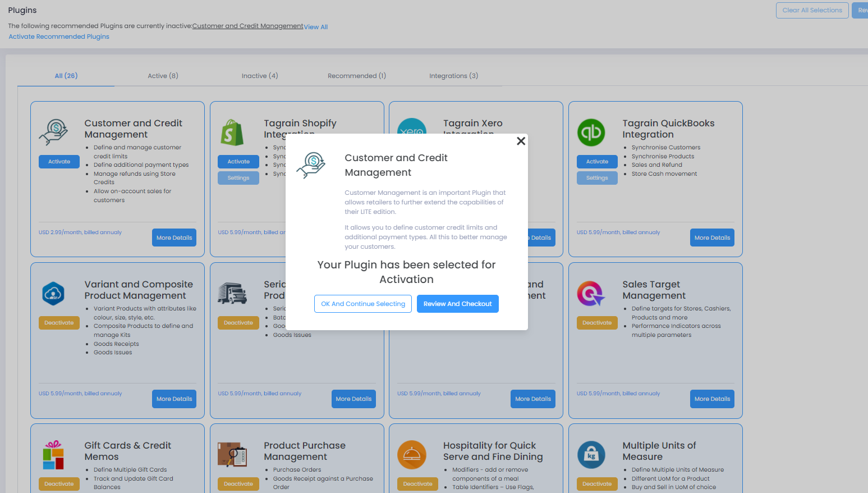The height and width of the screenshot is (493, 868).
Task: Switch to the Inactive (4) tab
Action: tap(260, 76)
